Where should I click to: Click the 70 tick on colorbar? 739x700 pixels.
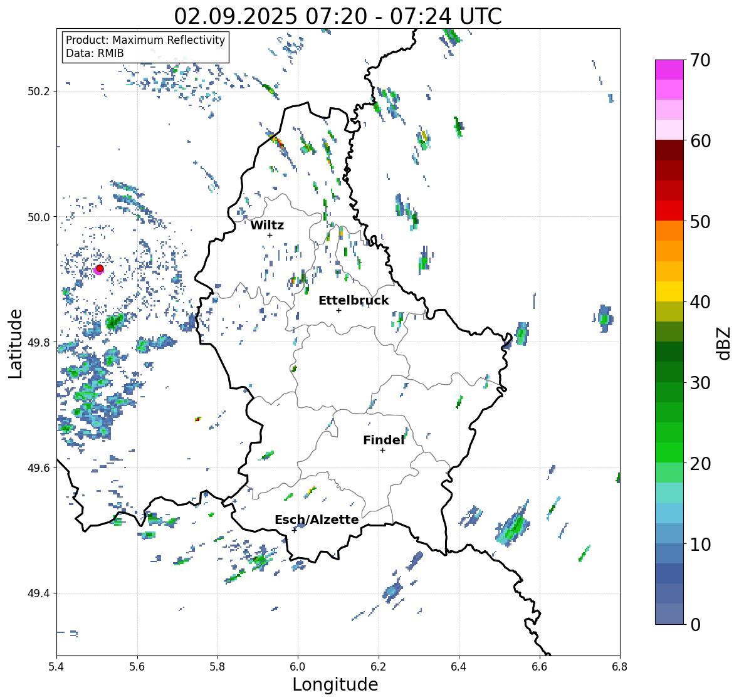(x=700, y=60)
